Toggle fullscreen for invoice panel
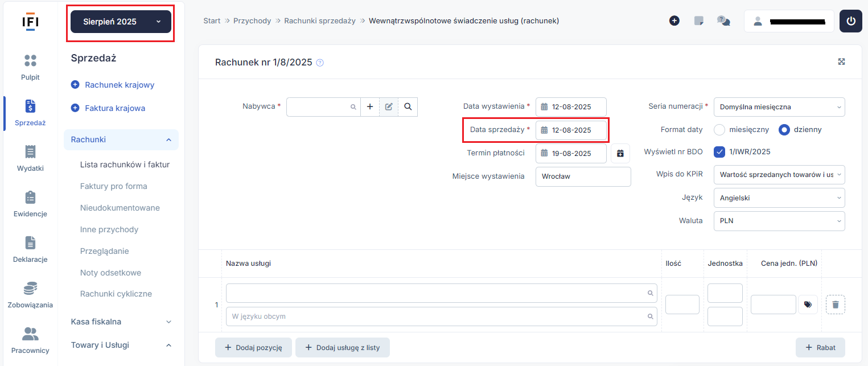This screenshot has height=366, width=868. click(841, 61)
